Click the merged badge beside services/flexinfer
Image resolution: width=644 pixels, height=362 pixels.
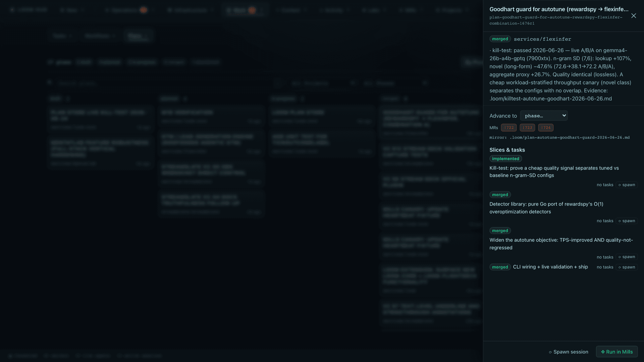[x=500, y=39]
